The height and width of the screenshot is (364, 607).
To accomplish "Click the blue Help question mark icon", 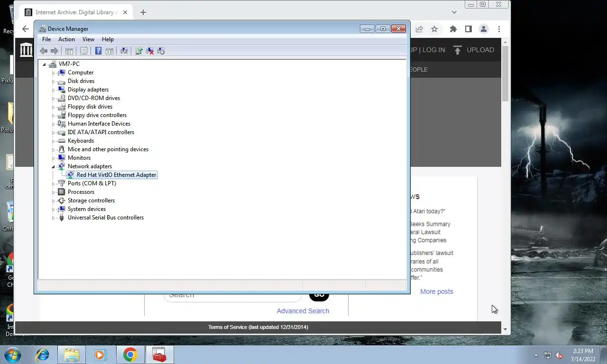I will click(x=98, y=51).
